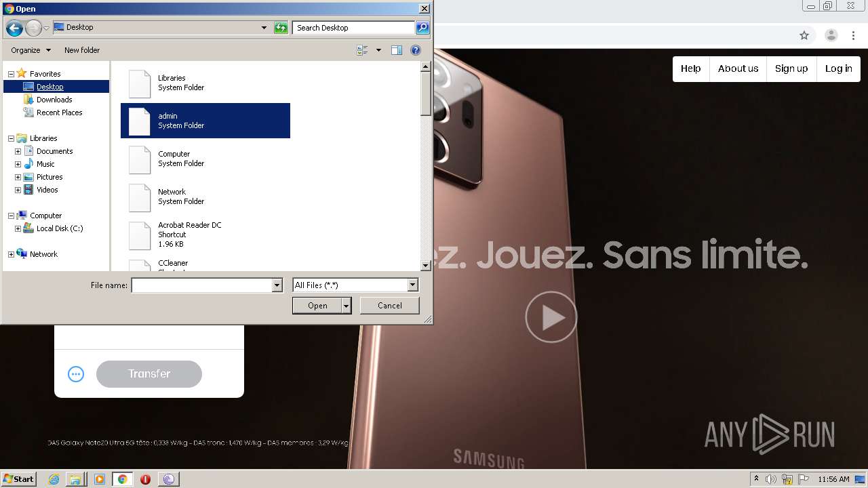Open the Organize menu
Screen dimensions: 868x488
coord(31,50)
